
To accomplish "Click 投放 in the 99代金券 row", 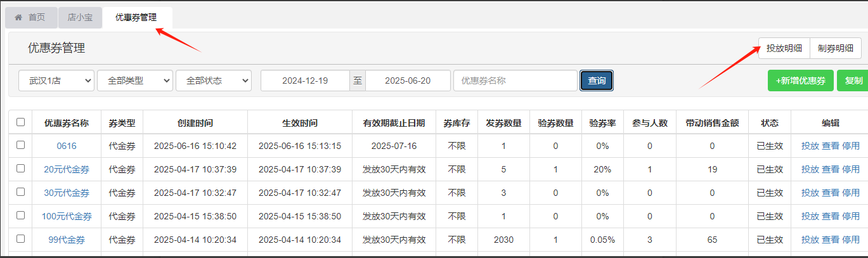I will click(810, 240).
